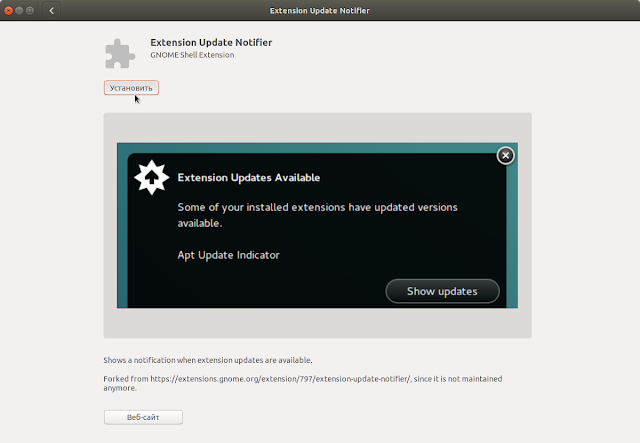Click 'Extension Updates Available' in the preview
Screen dimensions: 640x443
249,178
